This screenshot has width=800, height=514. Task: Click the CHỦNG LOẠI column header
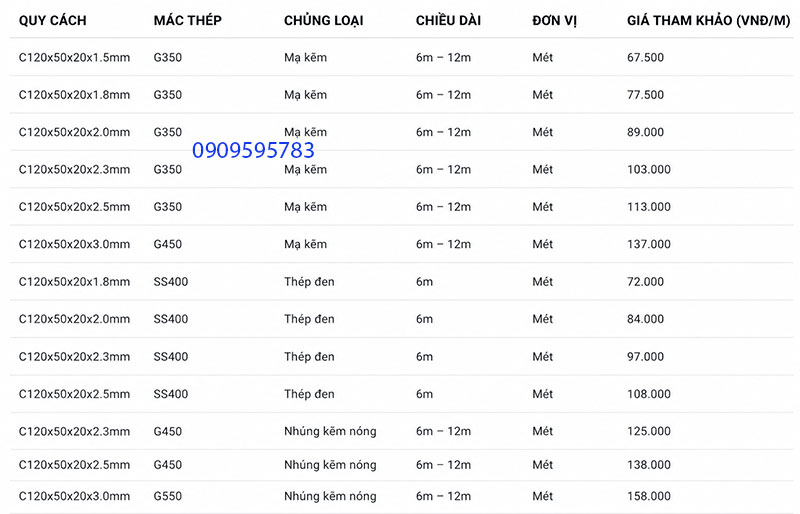(x=323, y=21)
